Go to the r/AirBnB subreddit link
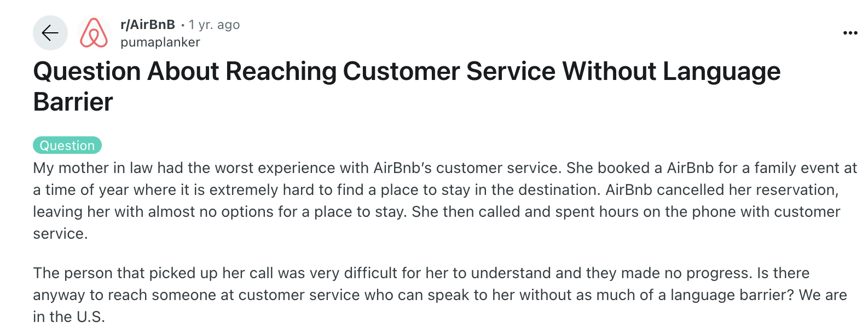This screenshot has height=334, width=868. [148, 25]
